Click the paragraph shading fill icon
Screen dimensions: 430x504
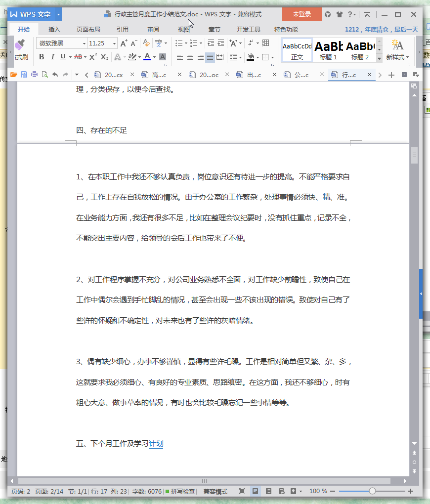click(x=250, y=57)
